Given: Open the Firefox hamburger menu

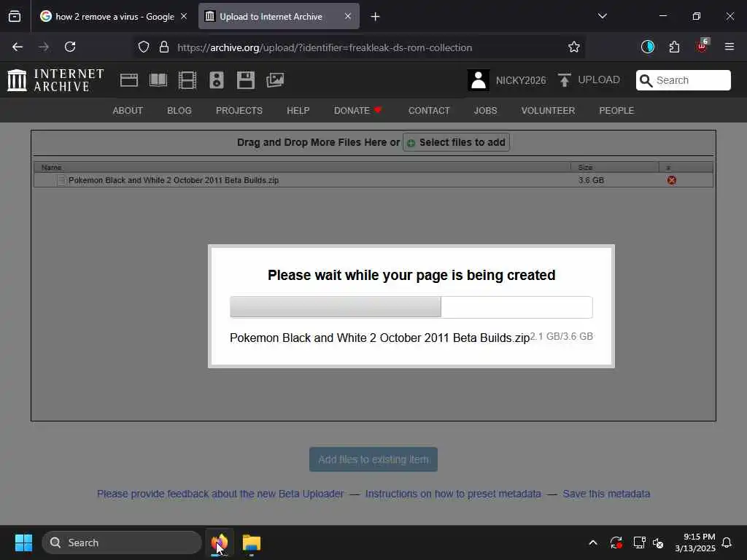Looking at the screenshot, I should (x=729, y=47).
